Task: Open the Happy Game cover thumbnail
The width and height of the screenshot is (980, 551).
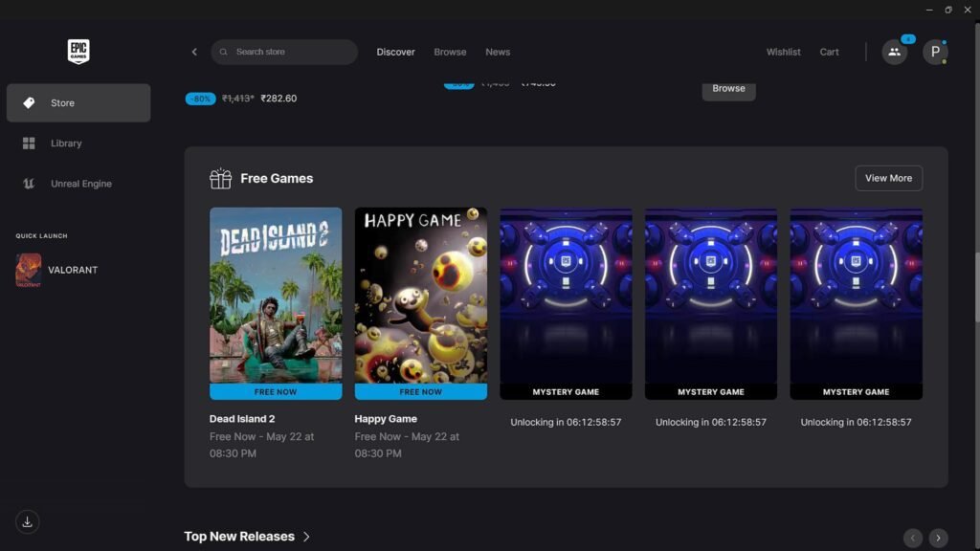Action: pyautogui.click(x=421, y=295)
